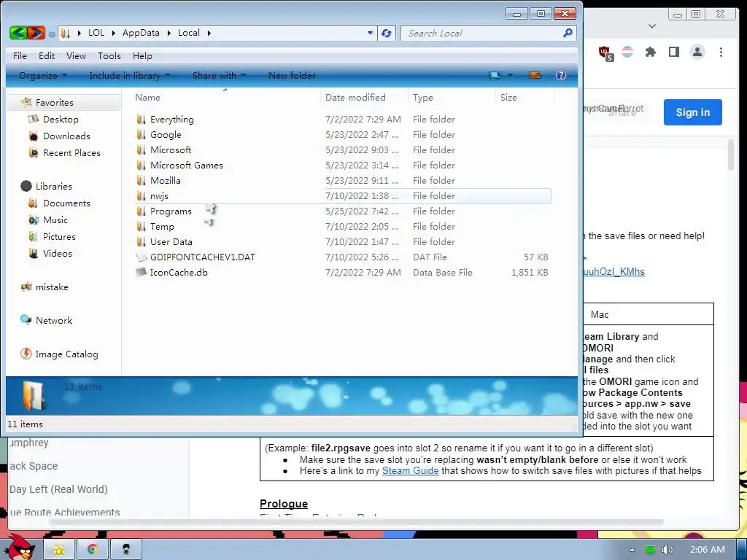Open the File menu
Screen dimensions: 747x560
tap(20, 55)
